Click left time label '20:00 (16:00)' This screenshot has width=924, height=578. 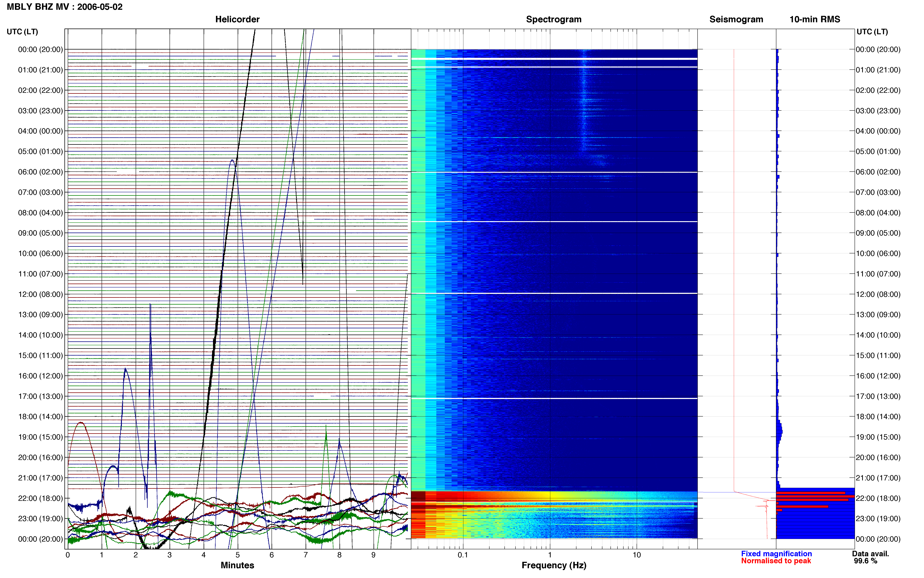tap(41, 457)
